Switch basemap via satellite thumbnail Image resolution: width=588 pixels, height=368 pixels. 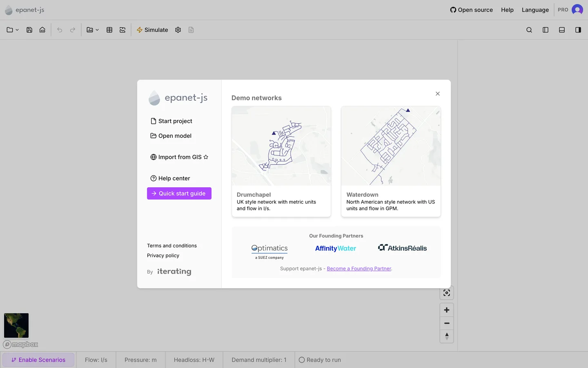coord(16,325)
